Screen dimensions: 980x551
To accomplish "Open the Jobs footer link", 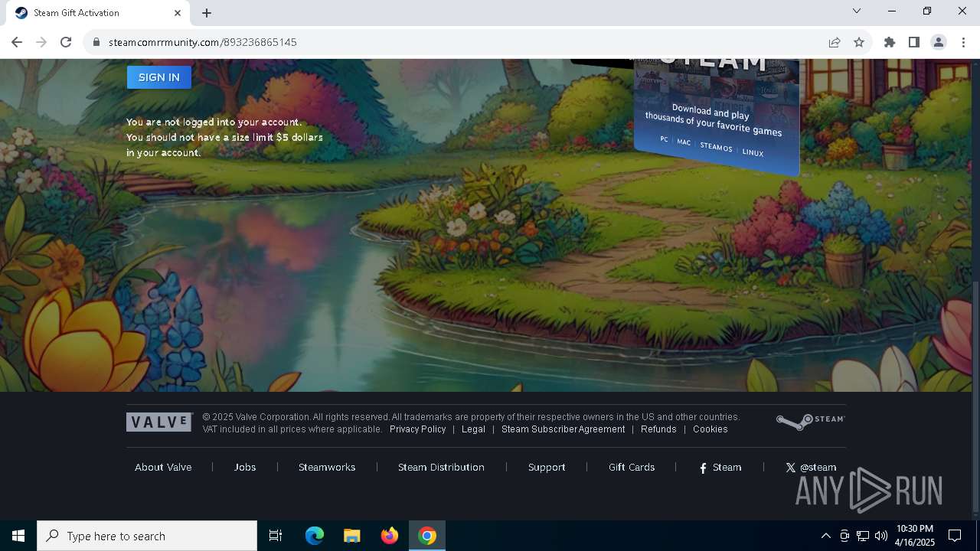I will point(245,468).
